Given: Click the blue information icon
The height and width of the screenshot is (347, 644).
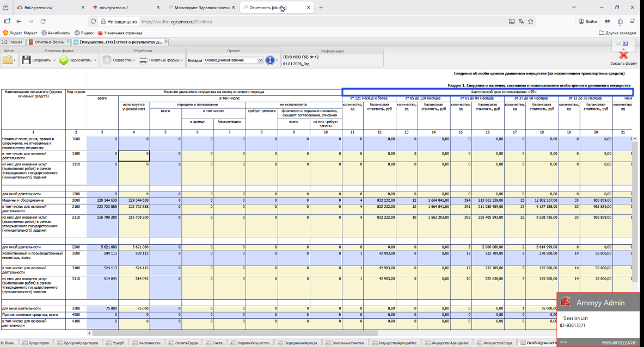Looking at the screenshot, I should click(x=271, y=60).
